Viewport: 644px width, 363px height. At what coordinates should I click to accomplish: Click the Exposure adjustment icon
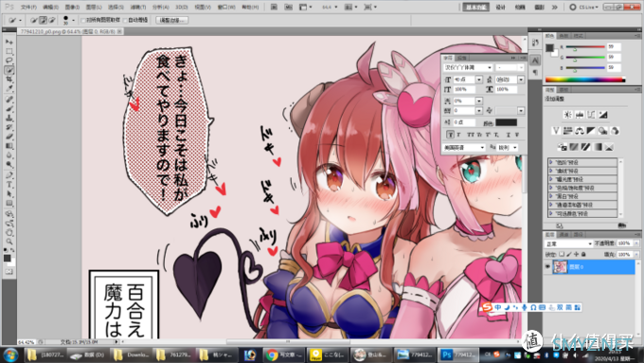[x=603, y=115]
